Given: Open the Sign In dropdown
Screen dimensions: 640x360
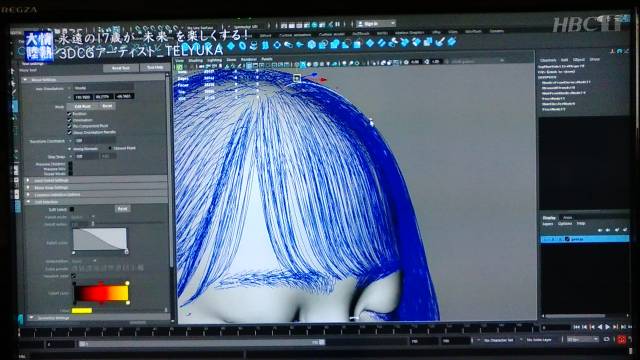Looking at the screenshot, I should [x=376, y=24].
